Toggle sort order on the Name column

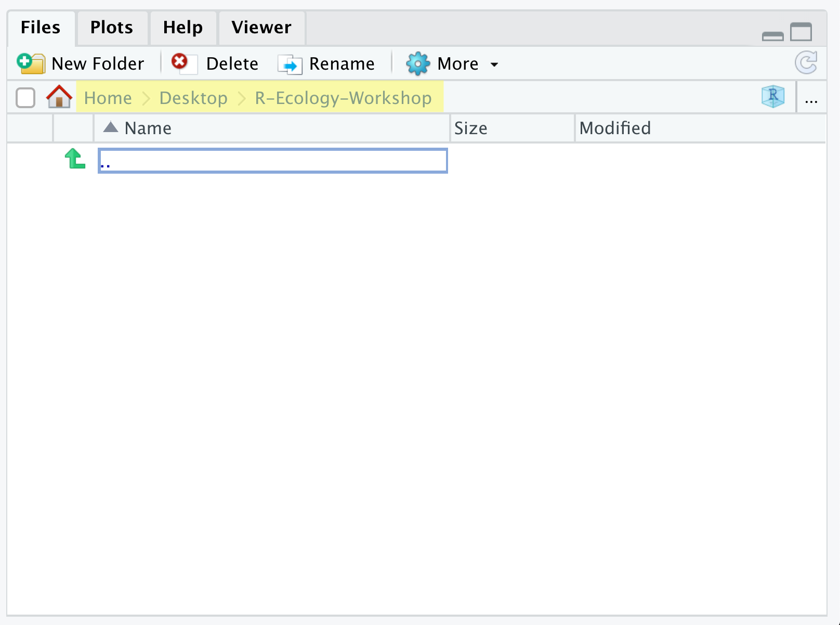[147, 128]
